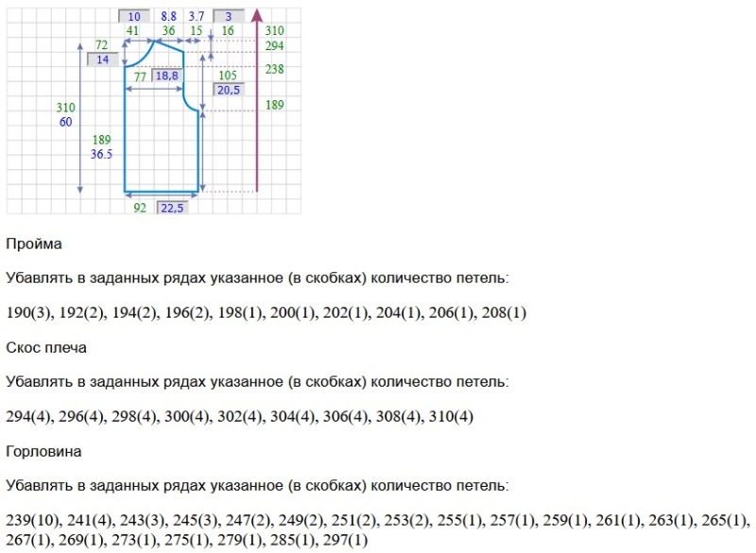The height and width of the screenshot is (553, 756).
Task: Click the 190(3) armhole decrease entry
Action: [x=29, y=313]
